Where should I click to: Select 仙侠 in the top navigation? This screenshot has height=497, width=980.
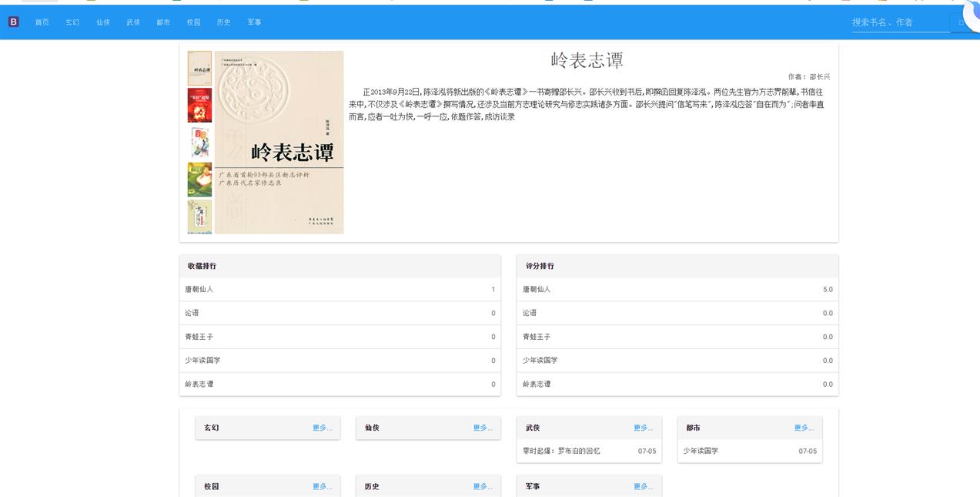coord(103,22)
